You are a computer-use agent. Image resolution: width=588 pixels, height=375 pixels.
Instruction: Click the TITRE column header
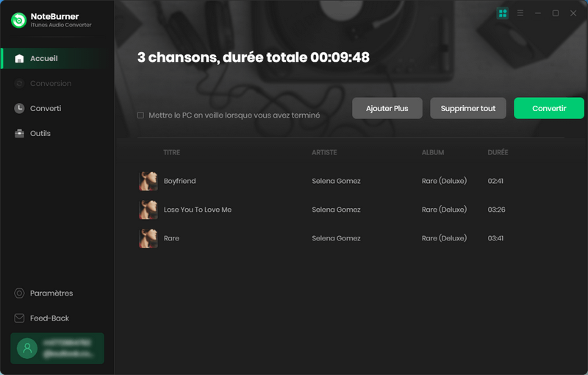172,152
